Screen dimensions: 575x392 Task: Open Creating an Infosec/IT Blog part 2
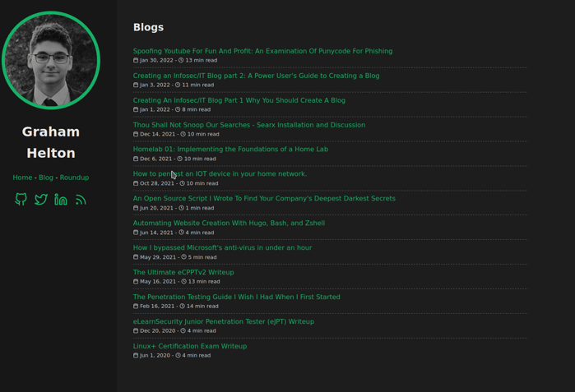click(x=256, y=76)
